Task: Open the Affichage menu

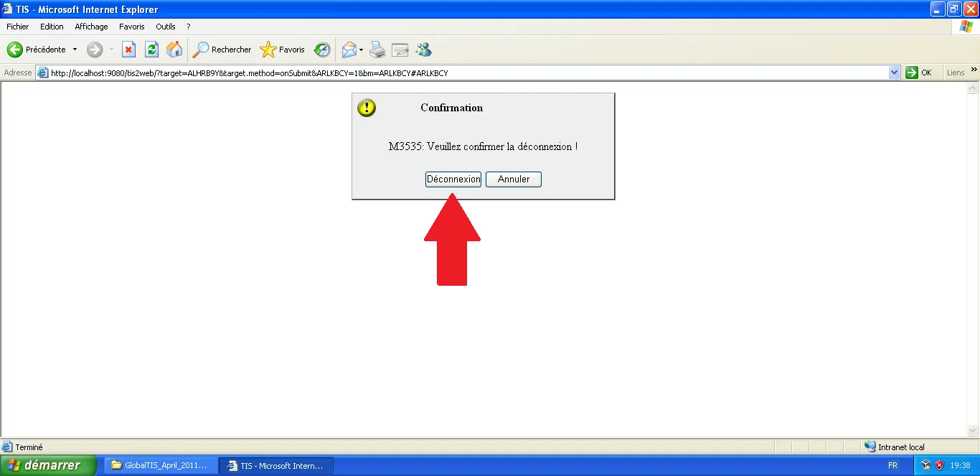Action: point(91,27)
